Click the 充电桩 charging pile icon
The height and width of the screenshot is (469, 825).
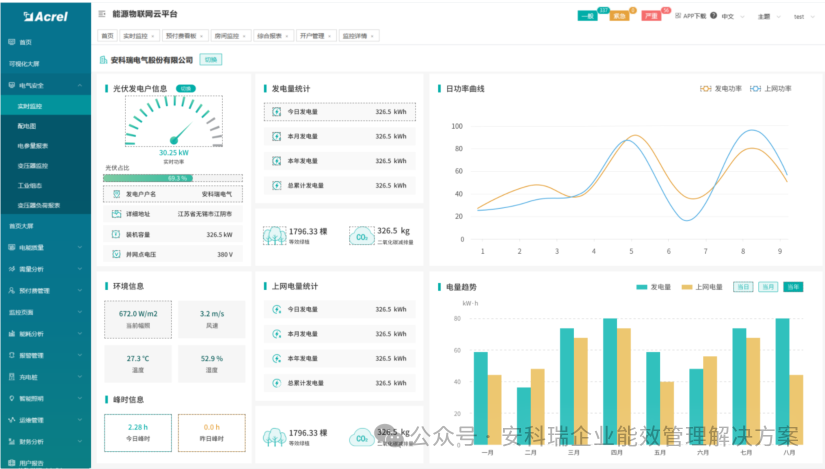pos(12,376)
